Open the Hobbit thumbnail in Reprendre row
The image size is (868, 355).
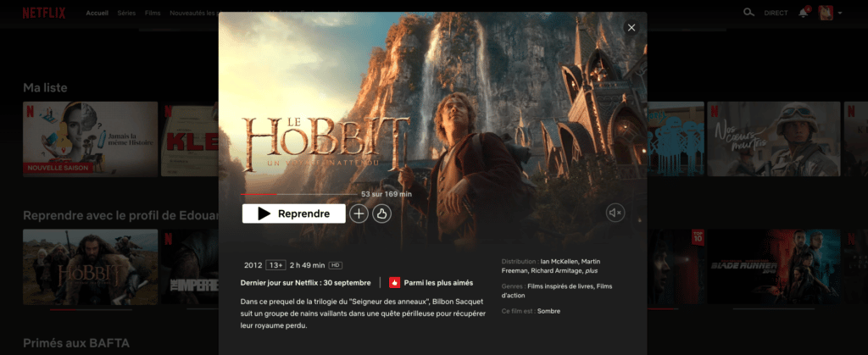coord(90,267)
